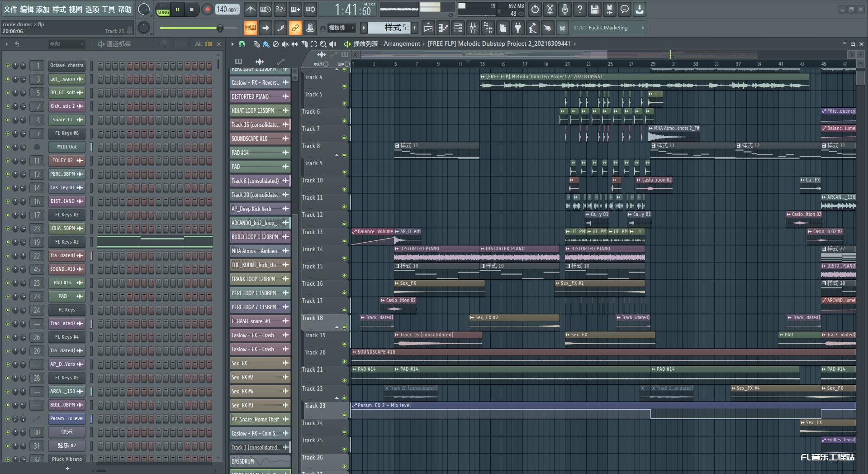Toggle green mute LED of FOLEY 02 channel
This screenshot has height=474, width=868.
[7, 161]
